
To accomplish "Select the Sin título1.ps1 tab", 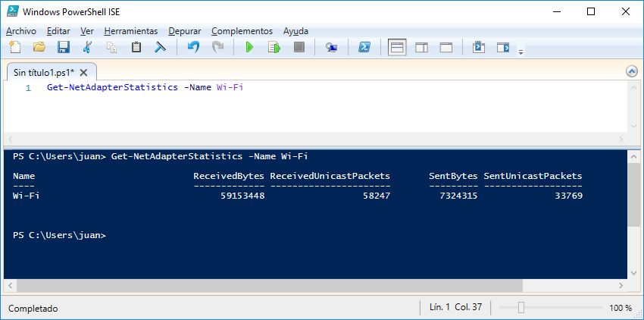I will pos(44,73).
